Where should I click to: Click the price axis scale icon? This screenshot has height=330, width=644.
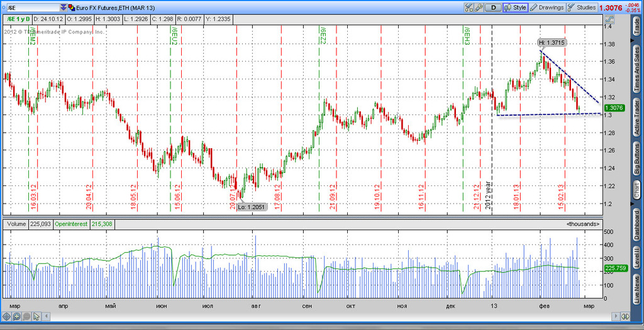[x=609, y=19]
